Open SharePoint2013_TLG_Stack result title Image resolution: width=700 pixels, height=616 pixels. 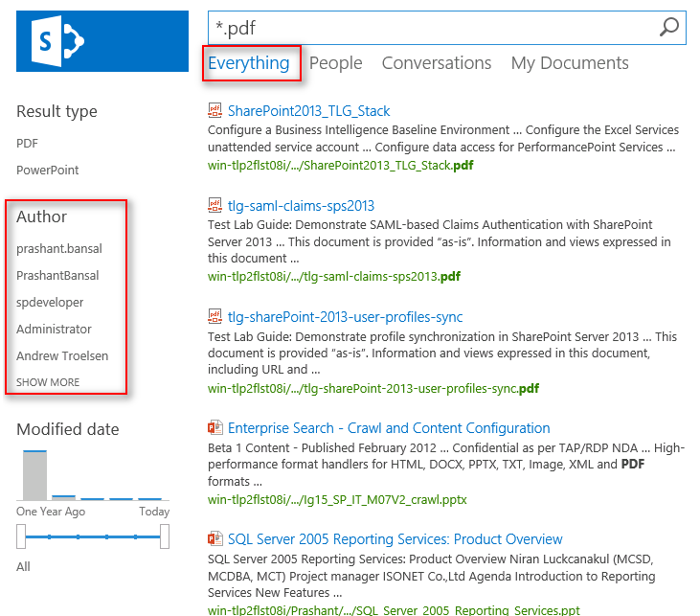[x=309, y=111]
